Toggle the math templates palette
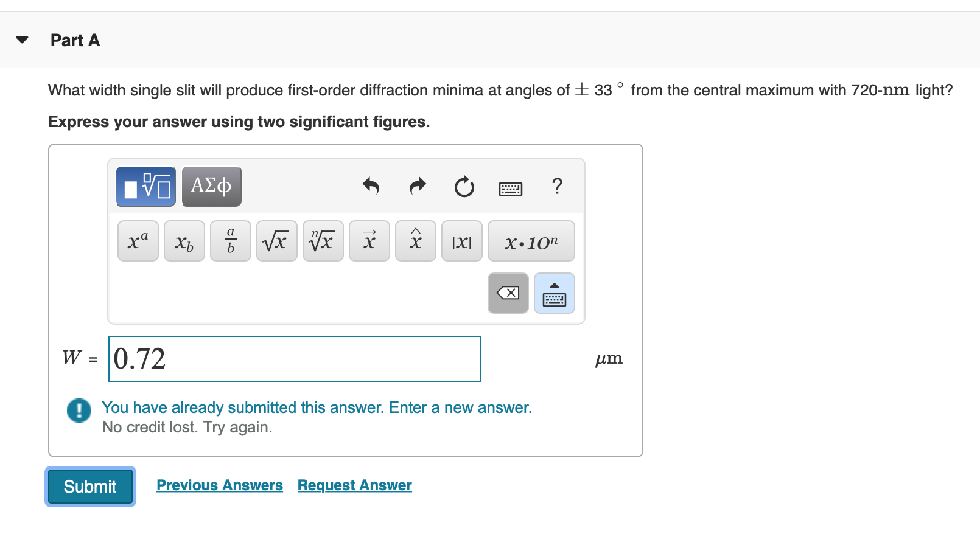 (145, 186)
